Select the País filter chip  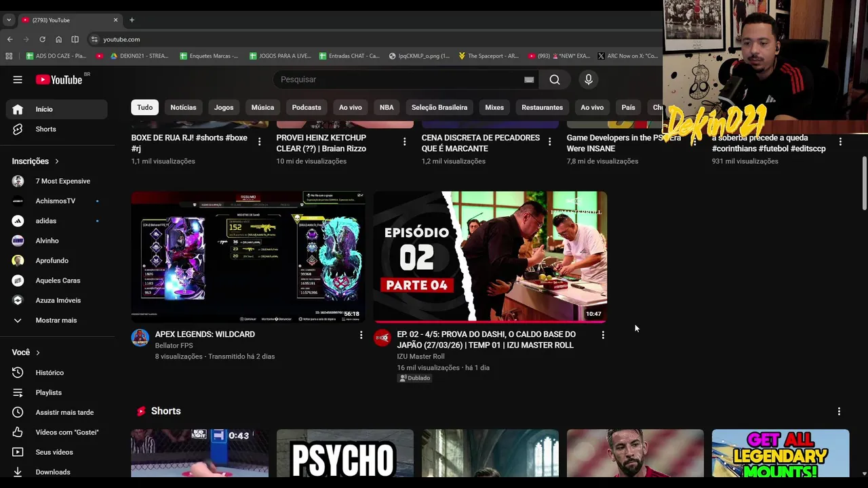(629, 107)
